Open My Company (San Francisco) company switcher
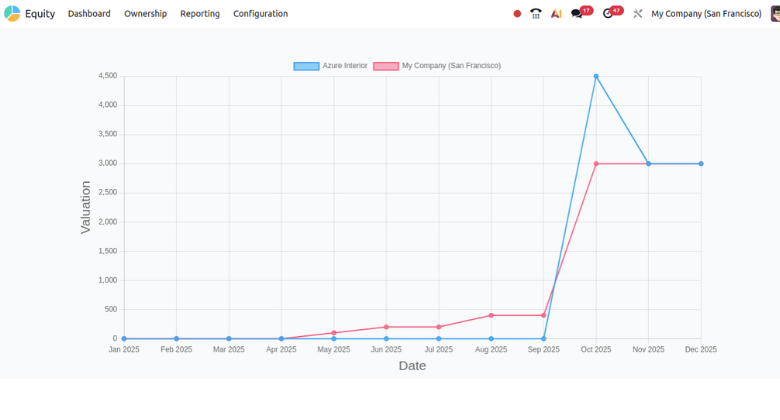The width and height of the screenshot is (780, 420). point(706,14)
